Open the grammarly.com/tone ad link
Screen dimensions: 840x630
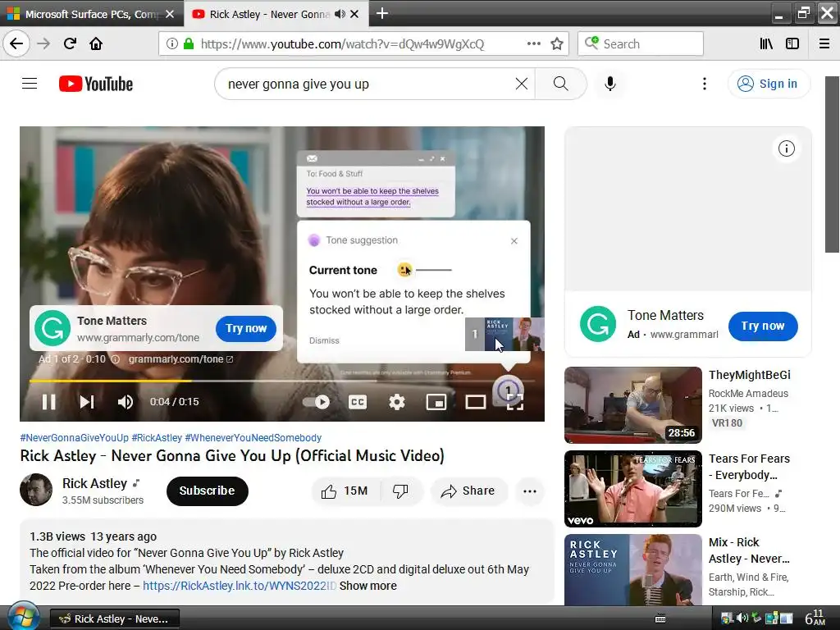[180, 359]
